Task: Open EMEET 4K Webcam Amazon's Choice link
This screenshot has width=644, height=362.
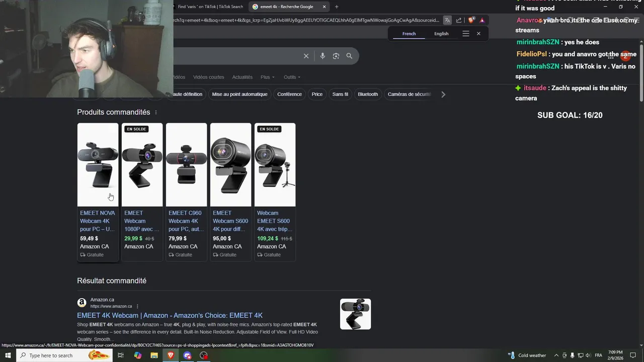Action: pyautogui.click(x=170, y=315)
